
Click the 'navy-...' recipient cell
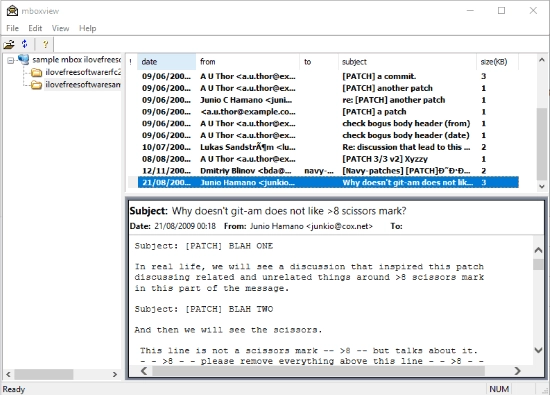pyautogui.click(x=318, y=171)
